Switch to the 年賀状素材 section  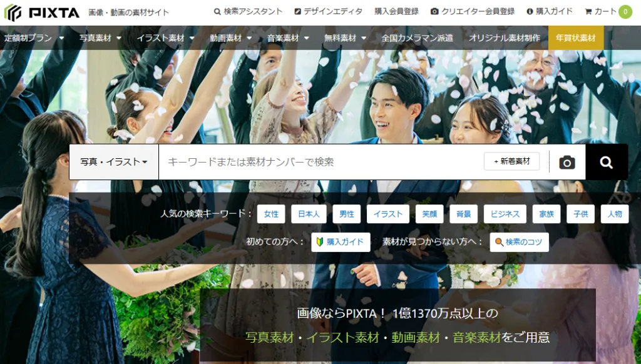pos(575,38)
